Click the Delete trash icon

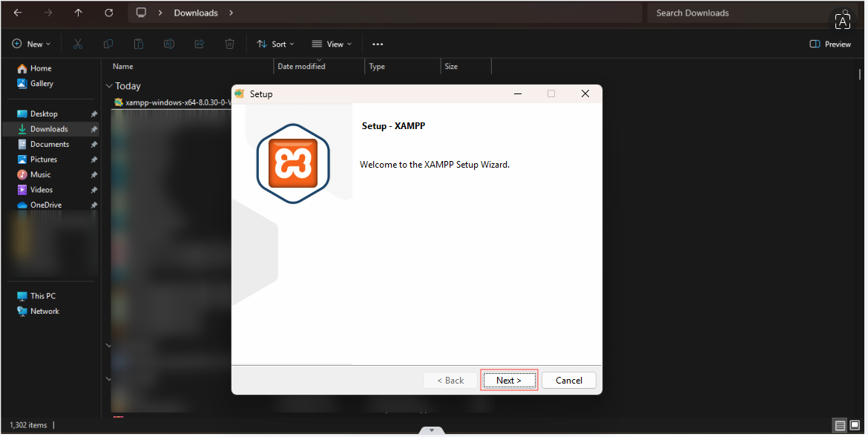click(x=230, y=44)
